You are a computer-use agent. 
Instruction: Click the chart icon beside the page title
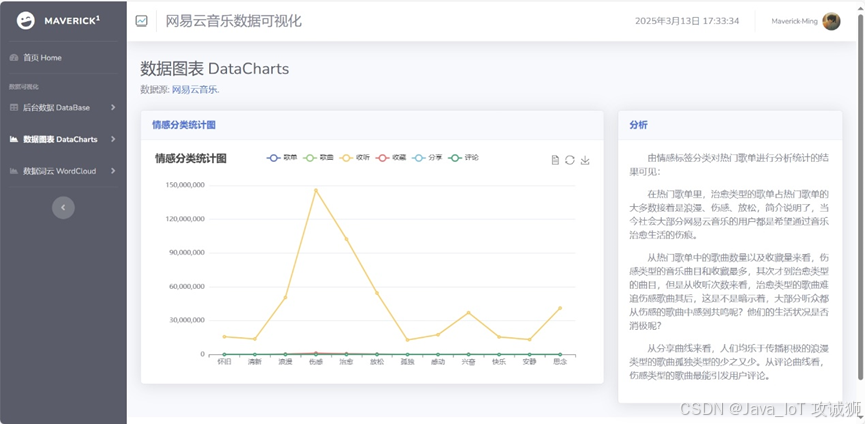[x=142, y=22]
